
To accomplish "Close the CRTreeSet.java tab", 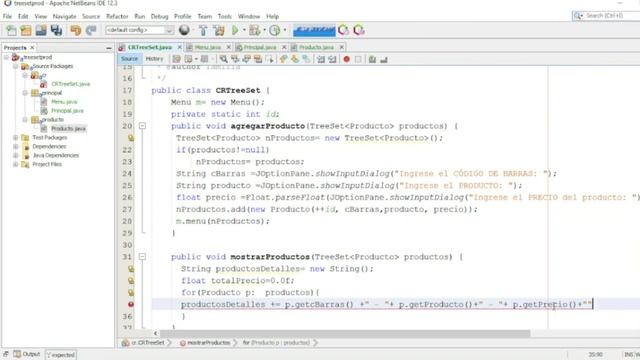I will [179, 47].
